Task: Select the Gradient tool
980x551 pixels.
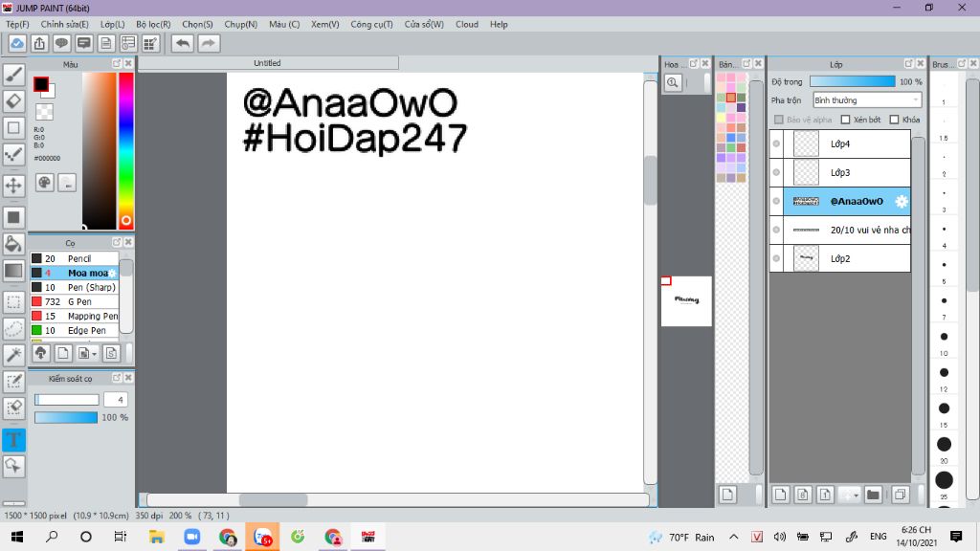Action: [13, 271]
